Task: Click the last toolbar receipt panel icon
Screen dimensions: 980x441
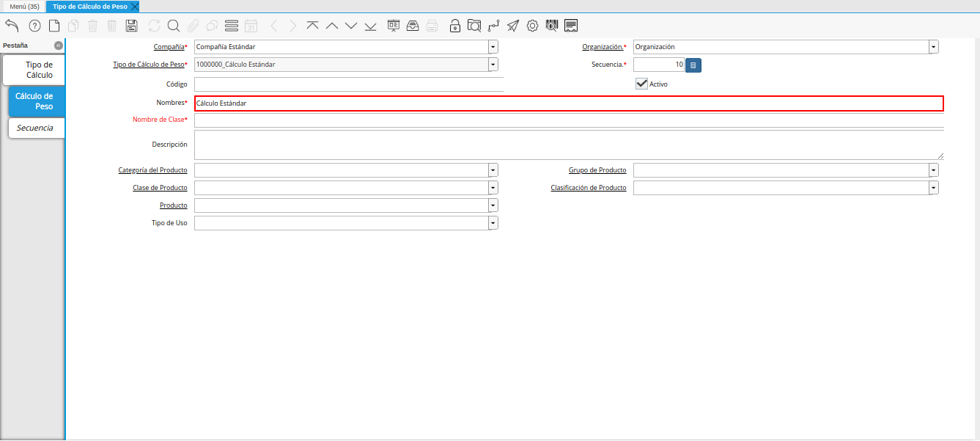Action: point(571,26)
